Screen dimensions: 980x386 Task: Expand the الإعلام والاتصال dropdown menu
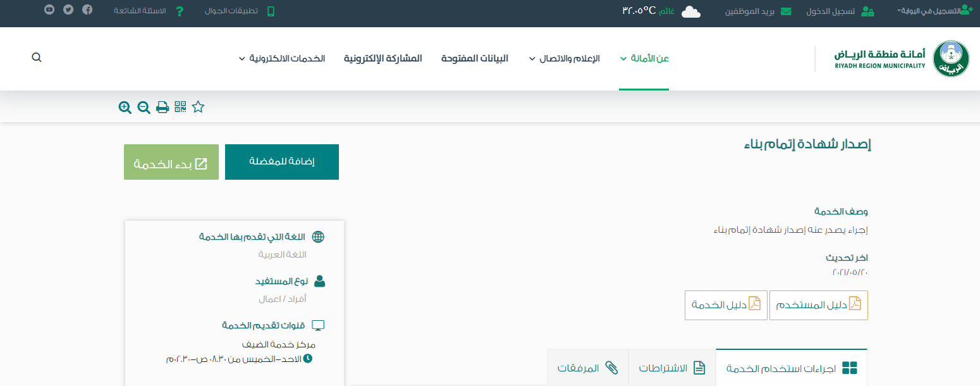[x=564, y=58]
